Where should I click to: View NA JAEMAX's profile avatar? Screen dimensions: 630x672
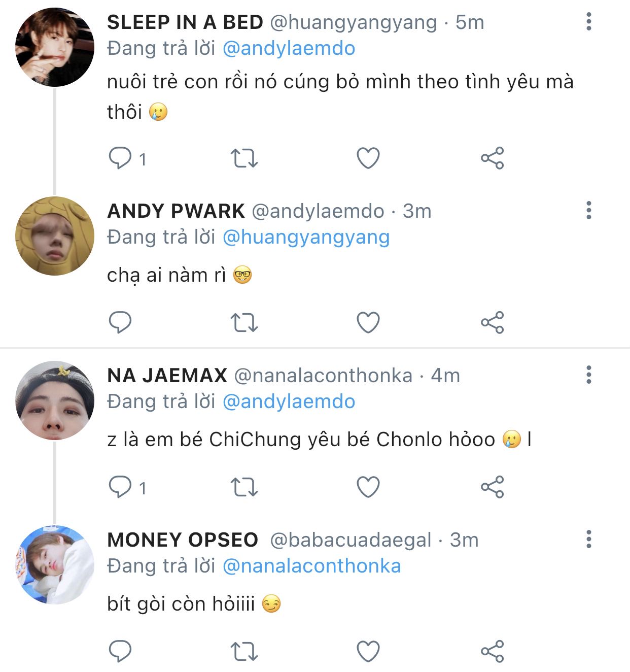click(55, 400)
